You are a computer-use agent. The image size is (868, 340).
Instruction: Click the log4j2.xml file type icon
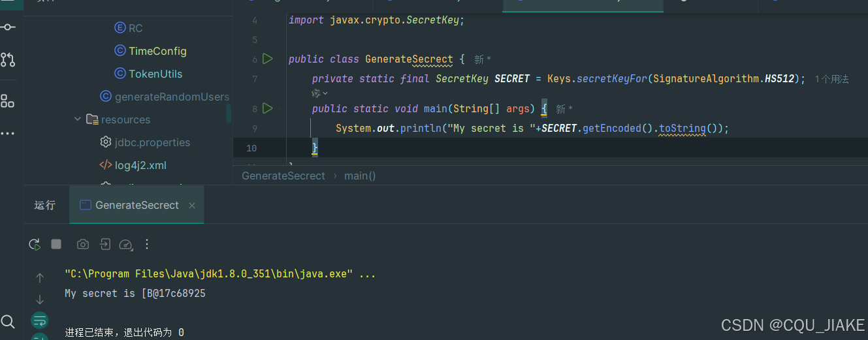[106, 164]
